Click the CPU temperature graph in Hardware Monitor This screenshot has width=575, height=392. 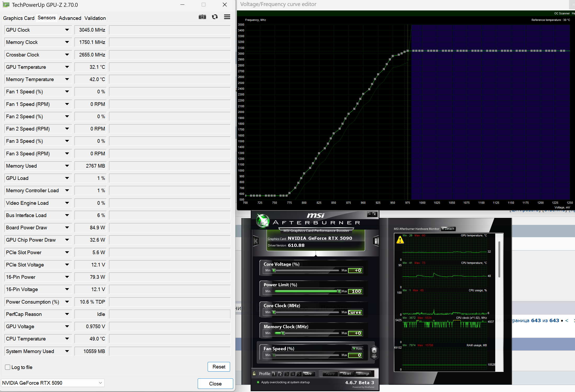point(445,276)
